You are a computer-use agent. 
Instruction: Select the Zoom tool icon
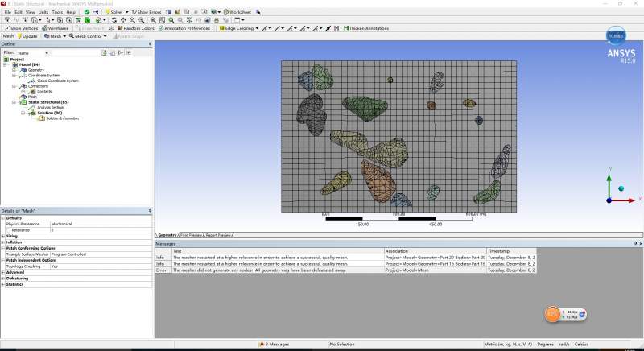point(132,19)
